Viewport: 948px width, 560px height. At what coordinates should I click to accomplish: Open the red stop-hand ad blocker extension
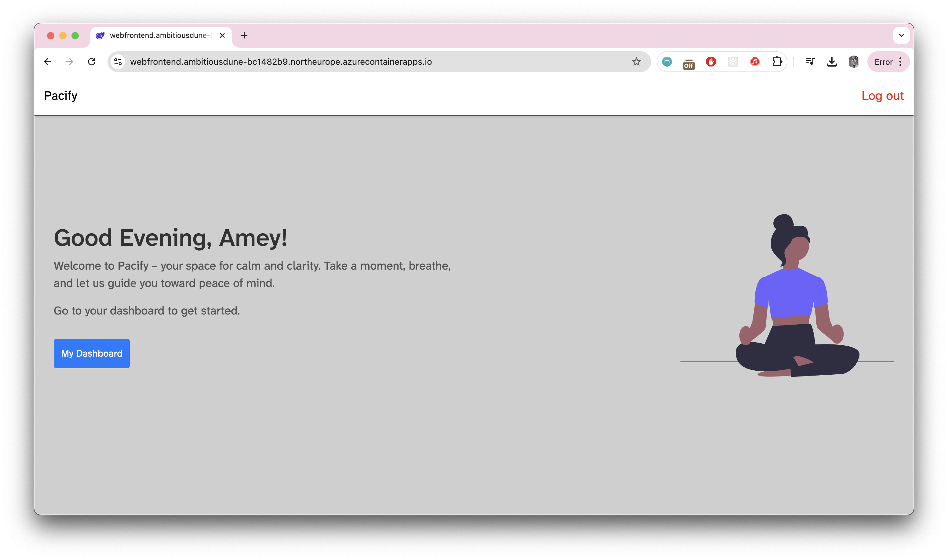711,61
